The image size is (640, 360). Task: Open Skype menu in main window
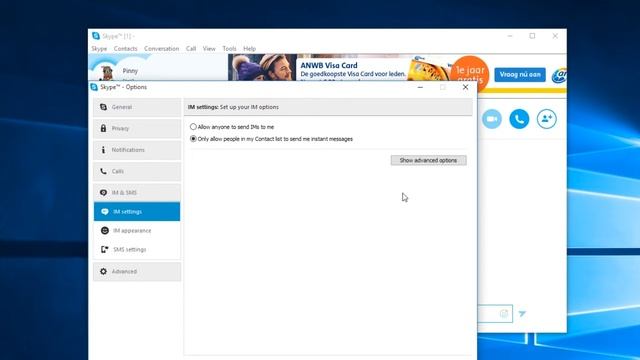[x=99, y=49]
